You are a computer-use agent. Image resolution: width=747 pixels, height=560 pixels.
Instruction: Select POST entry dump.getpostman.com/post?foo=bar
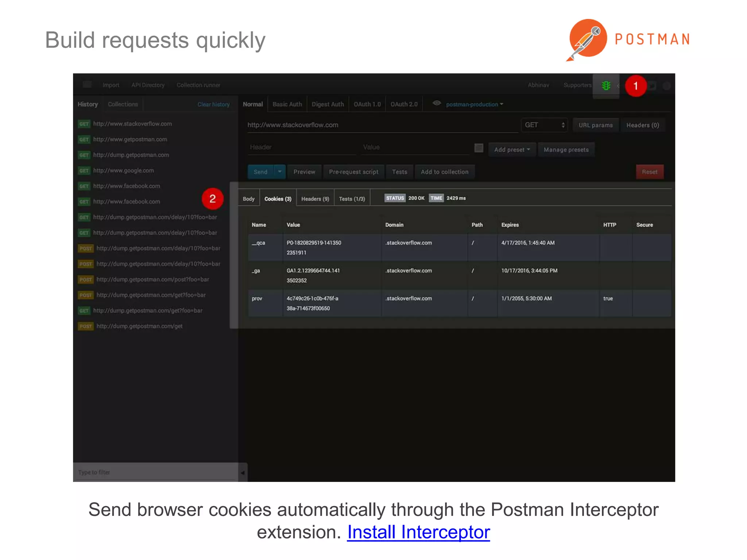click(152, 280)
